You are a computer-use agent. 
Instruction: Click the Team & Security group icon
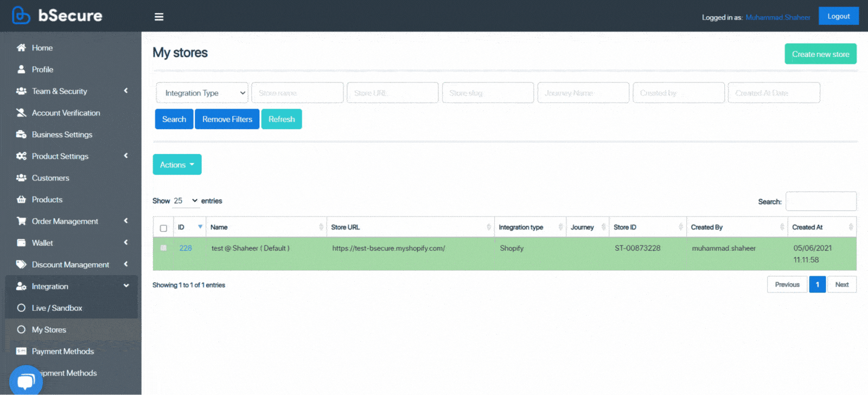(21, 91)
